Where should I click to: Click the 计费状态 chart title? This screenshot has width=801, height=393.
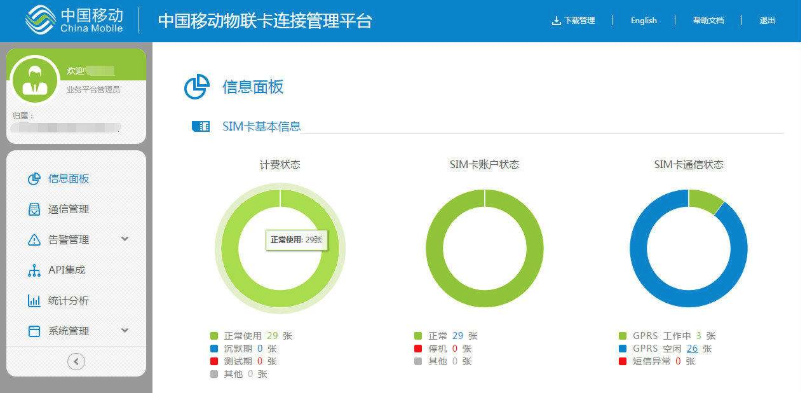click(279, 165)
